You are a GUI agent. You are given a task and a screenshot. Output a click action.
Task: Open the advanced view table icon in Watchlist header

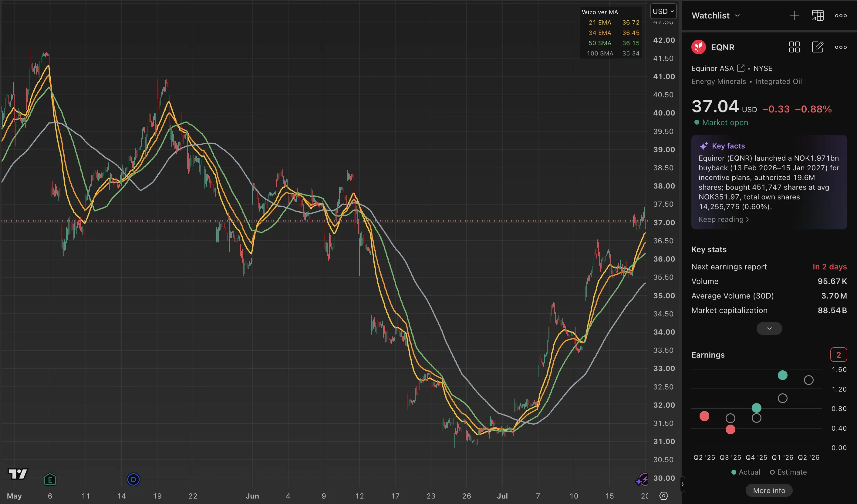click(818, 16)
